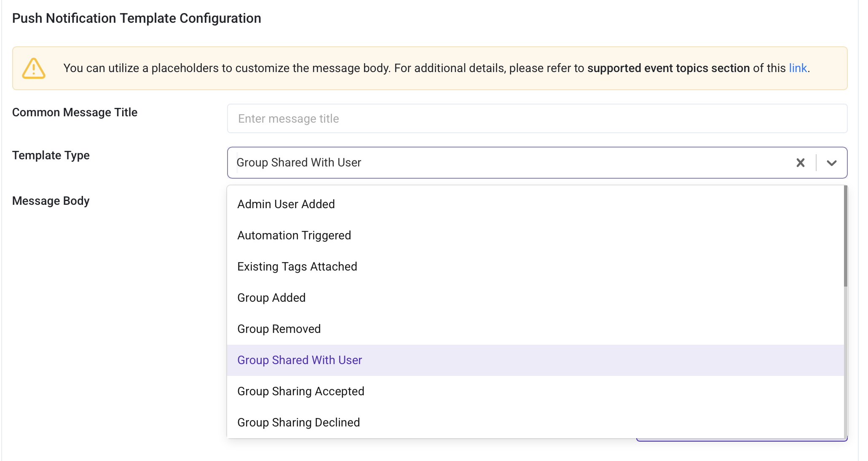Click the Push Notification Template Configuration heading
Screen dimensions: 868x461
[x=137, y=19]
